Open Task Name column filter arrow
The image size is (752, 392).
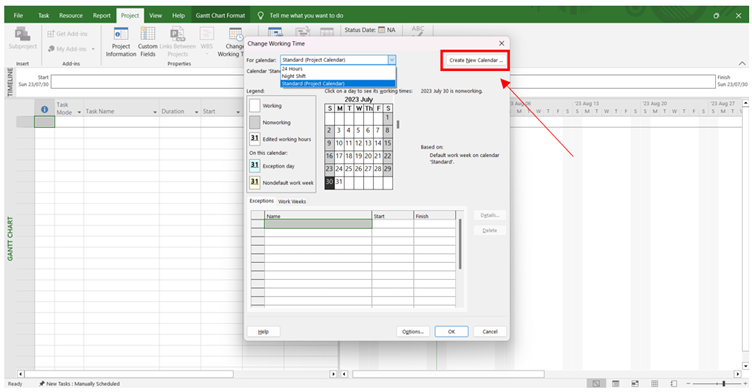point(155,112)
